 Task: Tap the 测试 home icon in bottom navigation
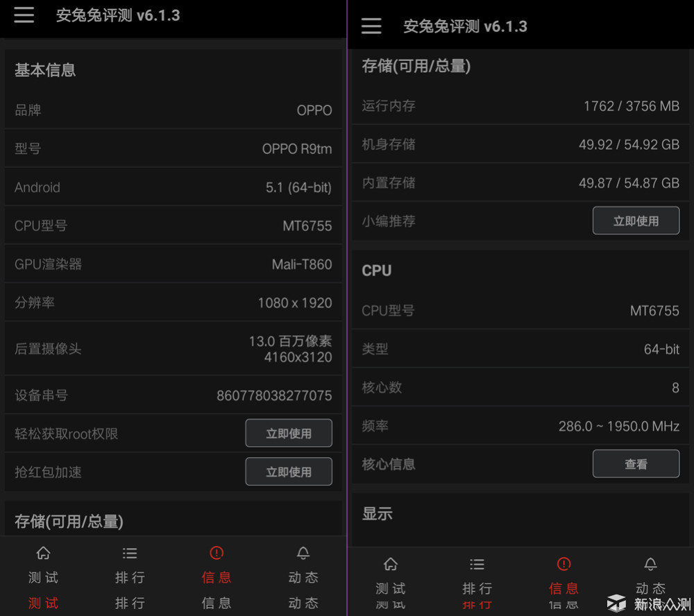point(43,553)
